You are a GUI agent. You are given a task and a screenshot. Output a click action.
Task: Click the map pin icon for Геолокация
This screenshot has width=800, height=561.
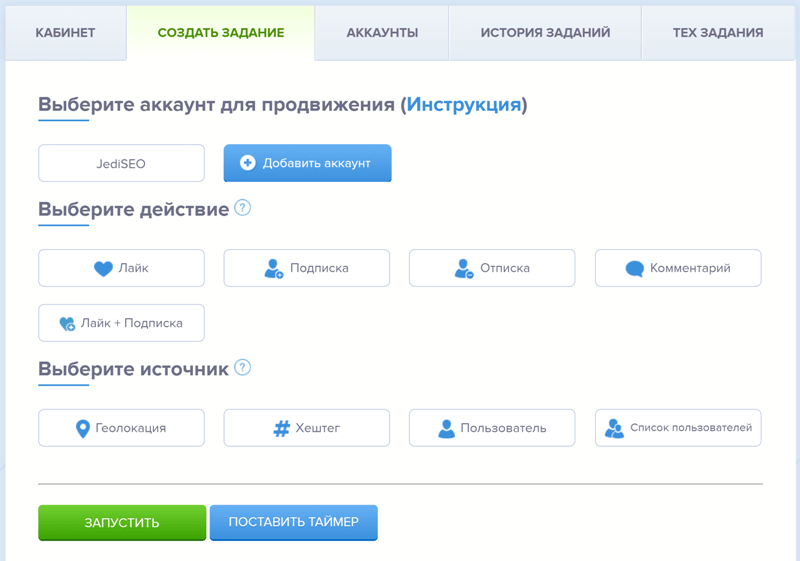click(83, 429)
